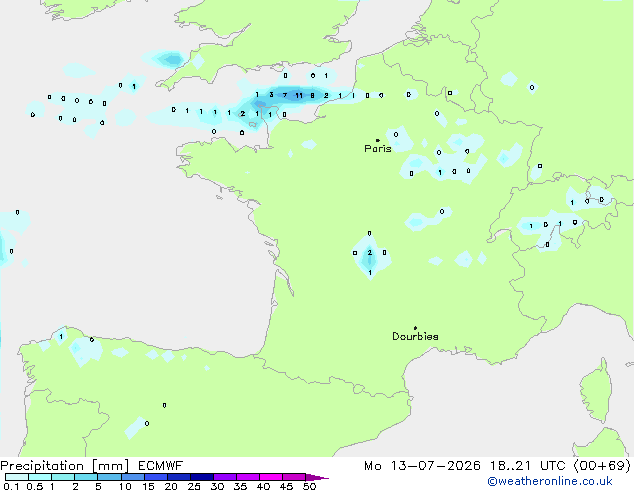Click the '7' precipitation value beside 11
The width and height of the screenshot is (634, 490).
[285, 95]
